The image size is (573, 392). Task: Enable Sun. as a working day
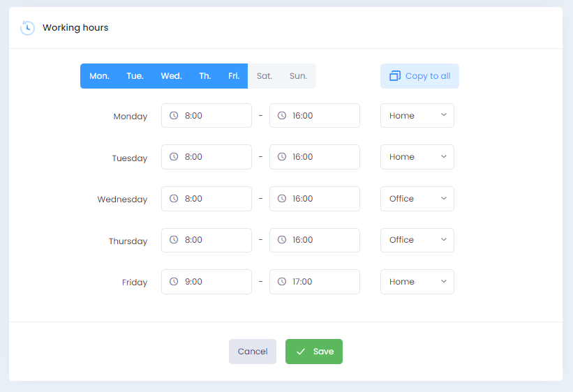298,76
